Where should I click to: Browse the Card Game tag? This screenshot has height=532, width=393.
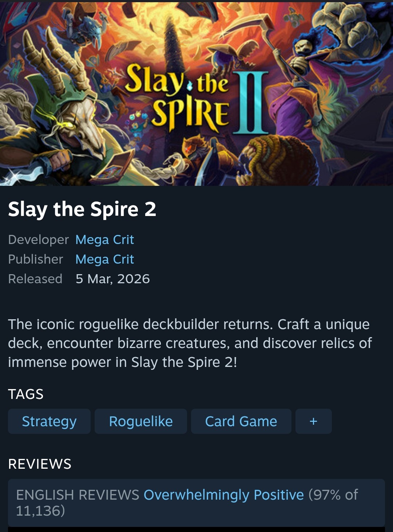(241, 421)
